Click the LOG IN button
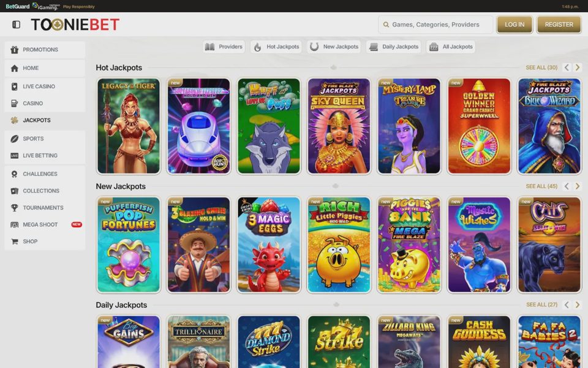This screenshot has height=368, width=588. click(514, 25)
